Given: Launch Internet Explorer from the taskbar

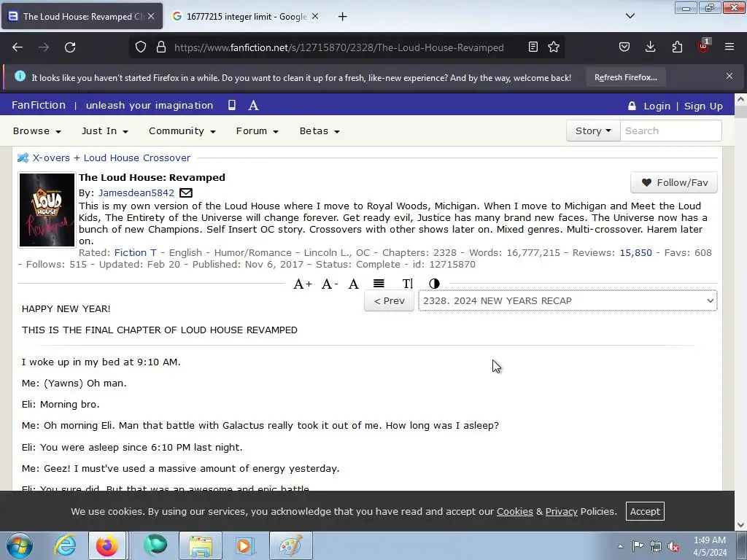Looking at the screenshot, I should coord(65,545).
